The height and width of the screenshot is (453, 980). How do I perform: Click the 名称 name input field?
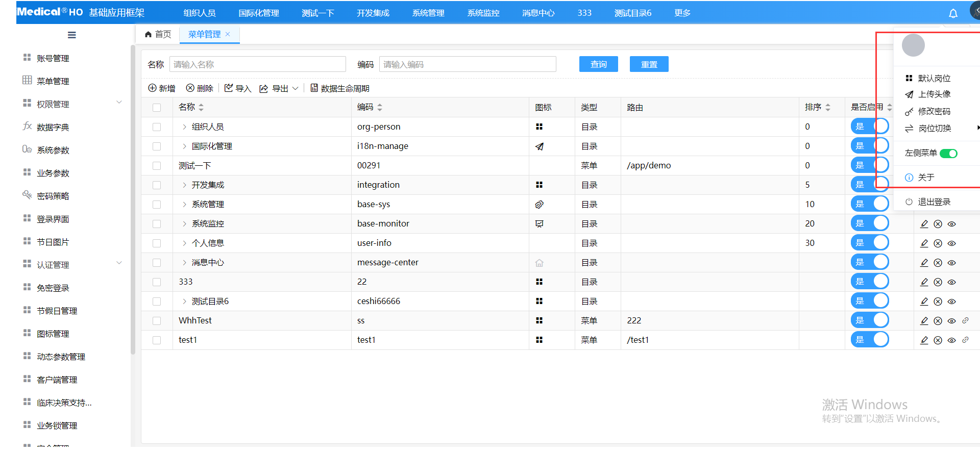coord(258,64)
